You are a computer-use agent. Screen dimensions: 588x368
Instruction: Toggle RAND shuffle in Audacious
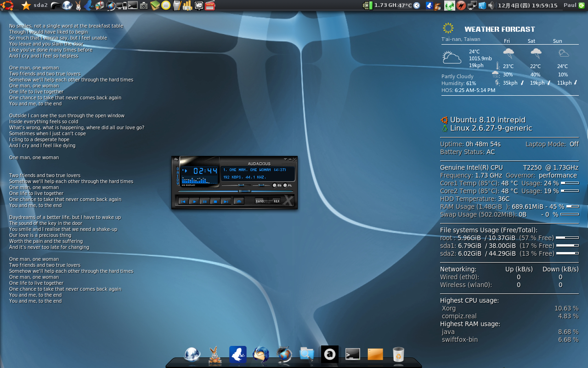(x=261, y=201)
